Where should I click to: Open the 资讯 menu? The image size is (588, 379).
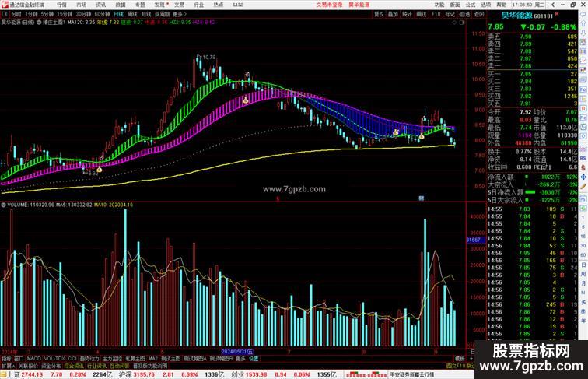tap(100, 5)
